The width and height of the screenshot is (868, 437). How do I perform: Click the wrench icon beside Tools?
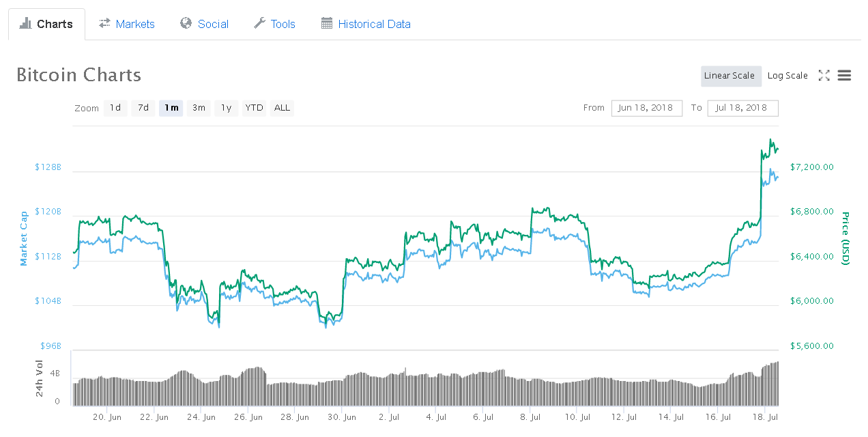point(259,24)
